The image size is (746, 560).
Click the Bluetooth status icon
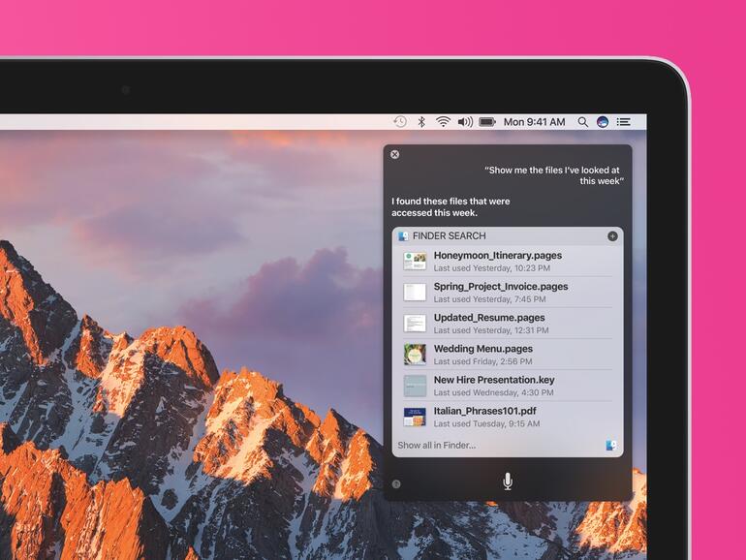point(421,122)
